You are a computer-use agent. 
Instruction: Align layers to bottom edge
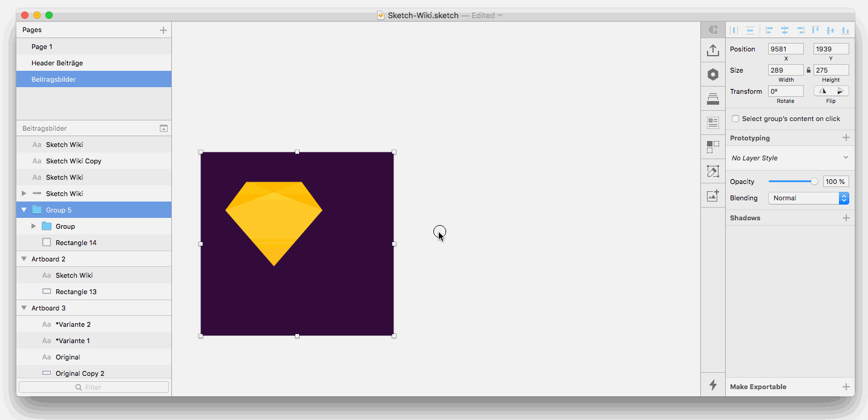[x=846, y=30]
